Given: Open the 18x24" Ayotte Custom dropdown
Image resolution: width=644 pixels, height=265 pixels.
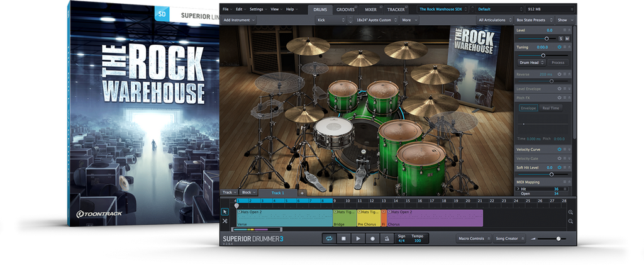Looking at the screenshot, I should (376, 20).
